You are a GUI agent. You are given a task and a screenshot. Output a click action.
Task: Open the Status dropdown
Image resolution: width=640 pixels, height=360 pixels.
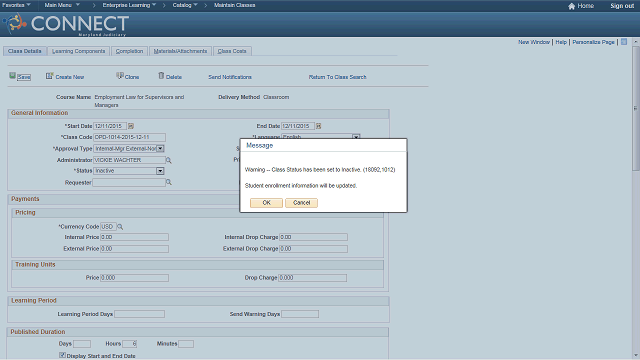[160, 171]
